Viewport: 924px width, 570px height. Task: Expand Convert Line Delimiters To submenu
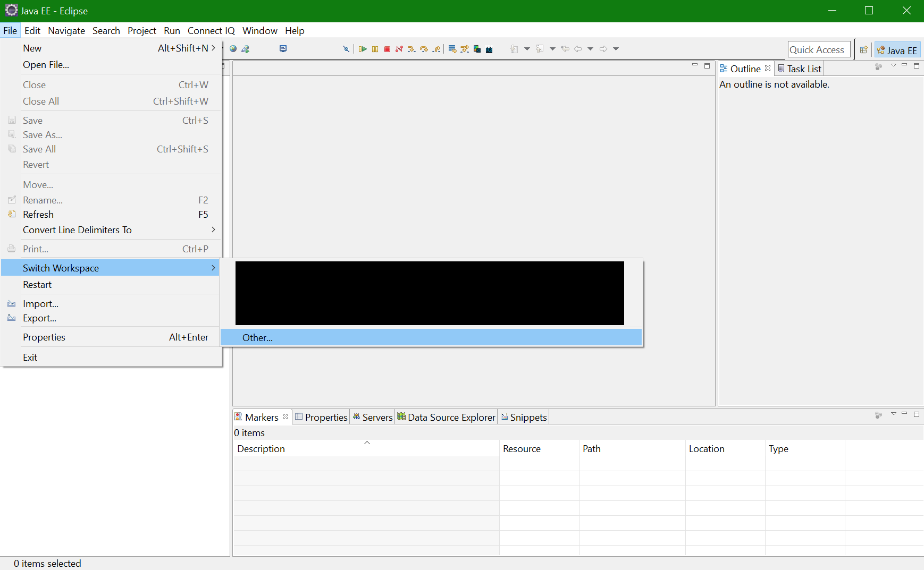(111, 229)
